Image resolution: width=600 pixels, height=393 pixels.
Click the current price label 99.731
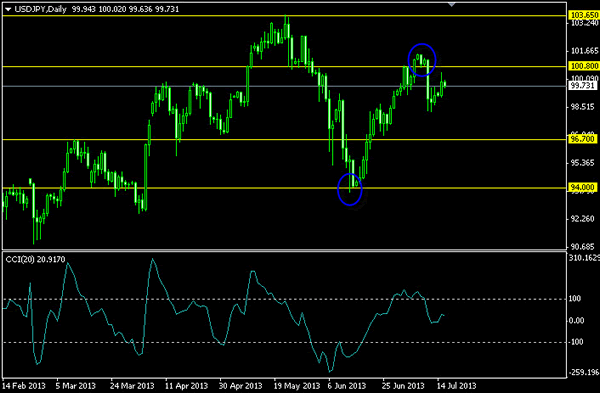click(x=582, y=85)
